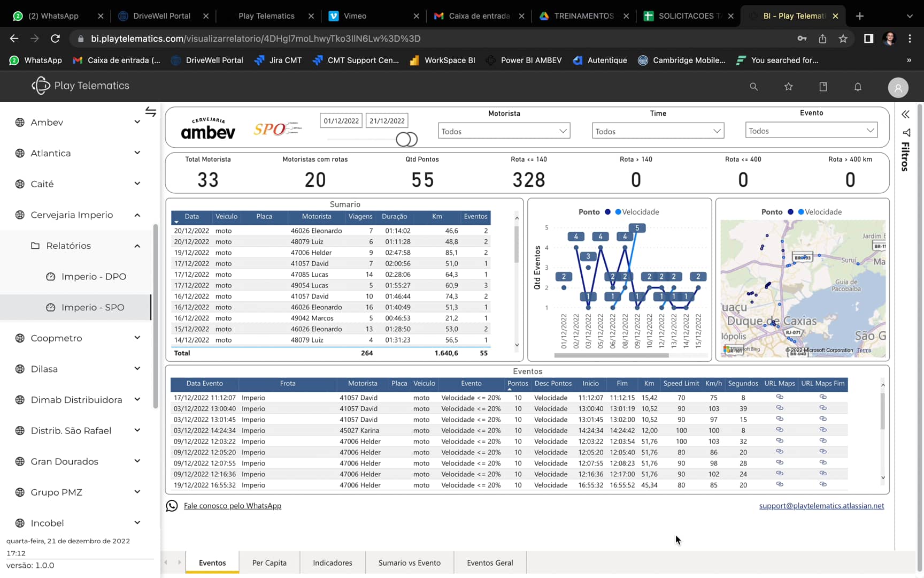Collapse the sidebar with the swap arrows icon
The image size is (924, 578).
pyautogui.click(x=151, y=112)
